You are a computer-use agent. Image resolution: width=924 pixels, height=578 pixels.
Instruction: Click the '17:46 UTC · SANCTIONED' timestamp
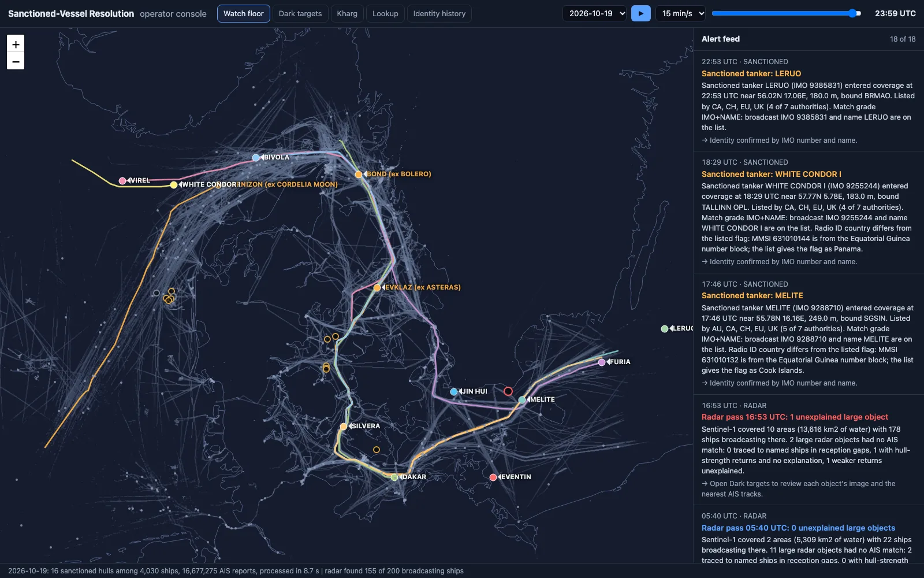click(745, 284)
